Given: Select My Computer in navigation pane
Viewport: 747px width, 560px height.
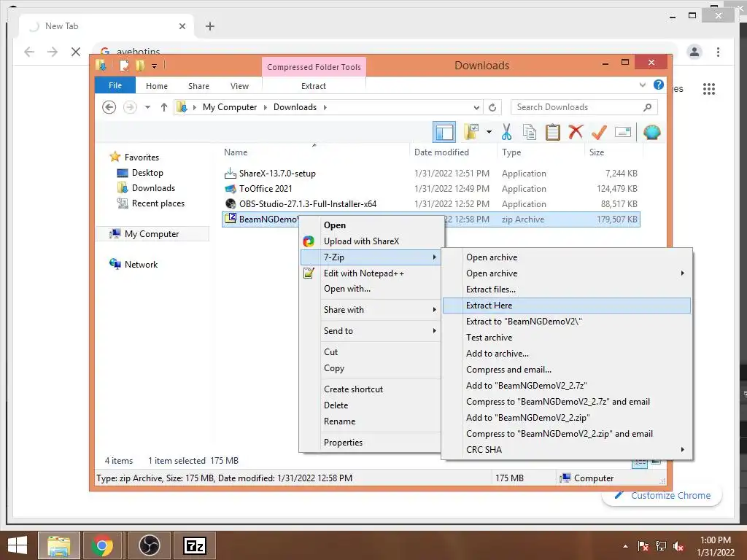Looking at the screenshot, I should tap(152, 234).
